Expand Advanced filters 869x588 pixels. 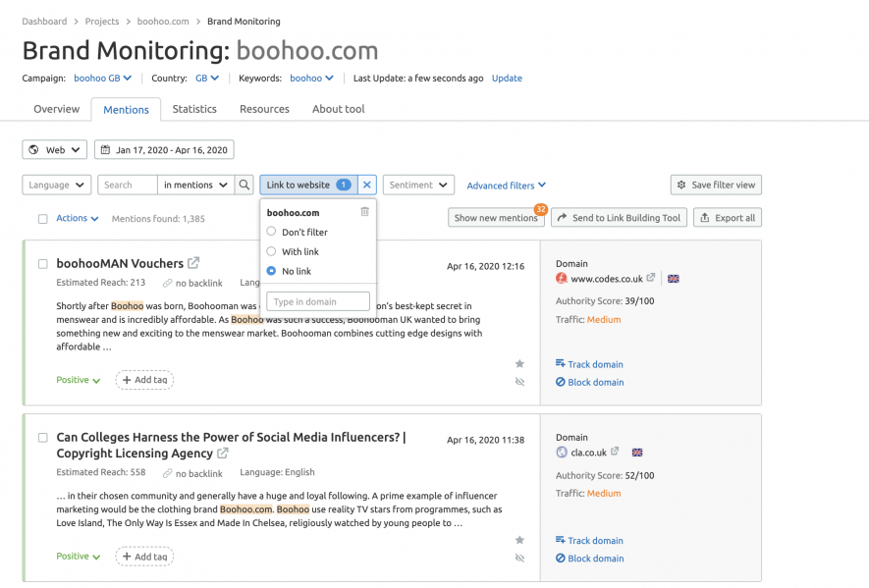506,186
